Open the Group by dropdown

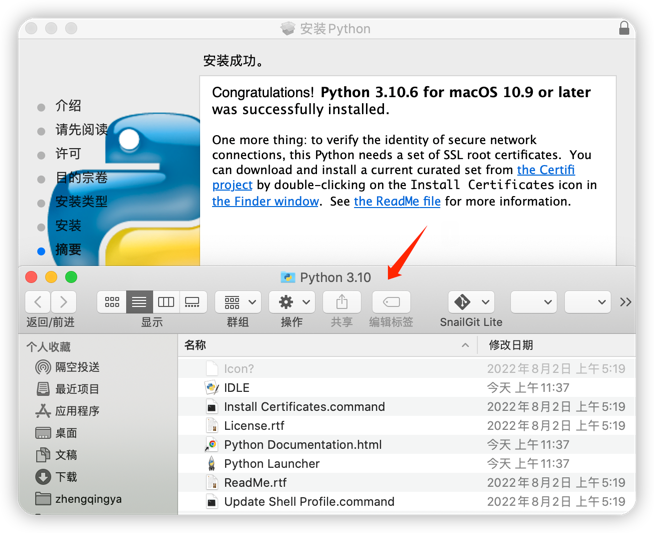[x=238, y=302]
